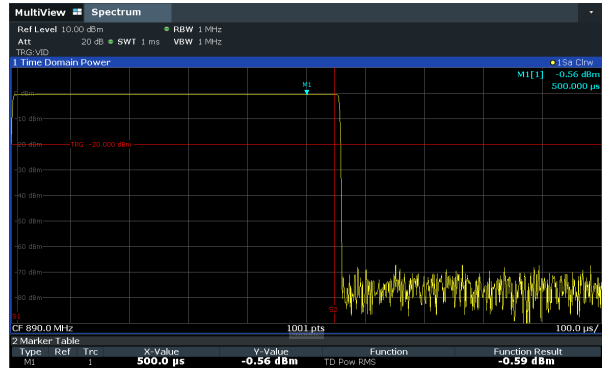The height and width of the screenshot is (372, 610).
Task: Select the M1 row in Marker Table
Action: coord(305,361)
